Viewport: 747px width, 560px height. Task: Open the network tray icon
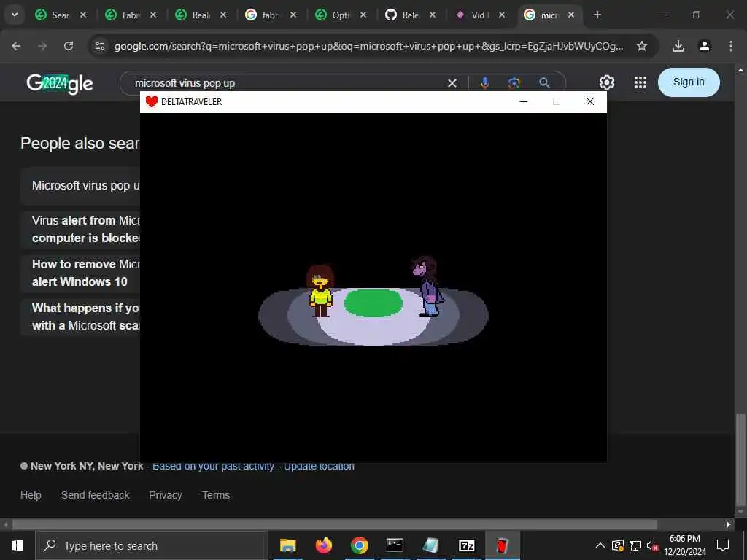click(635, 545)
